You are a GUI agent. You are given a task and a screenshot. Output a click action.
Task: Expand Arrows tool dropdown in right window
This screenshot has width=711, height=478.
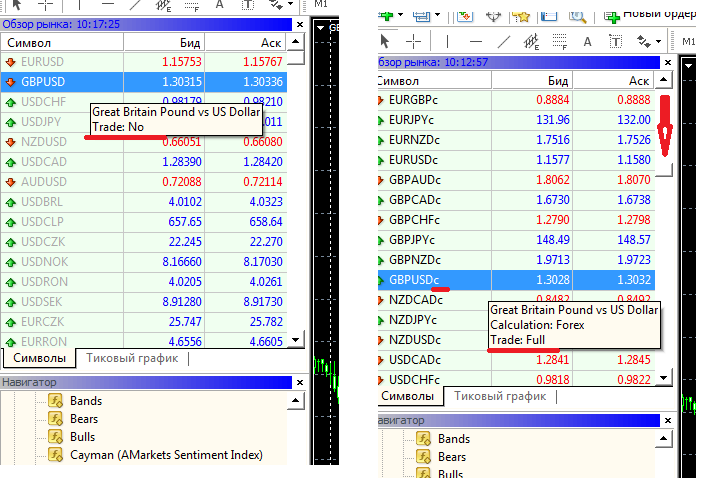pyautogui.click(x=658, y=42)
